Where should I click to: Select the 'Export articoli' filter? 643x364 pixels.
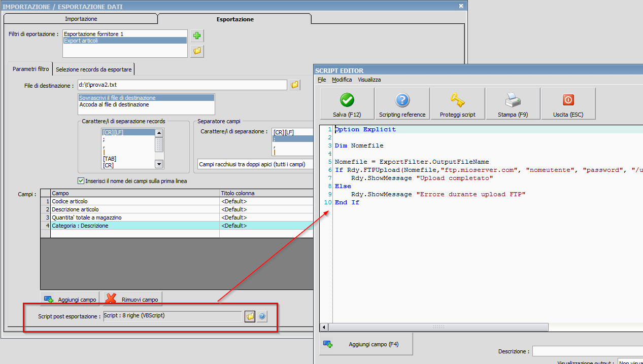coord(125,41)
